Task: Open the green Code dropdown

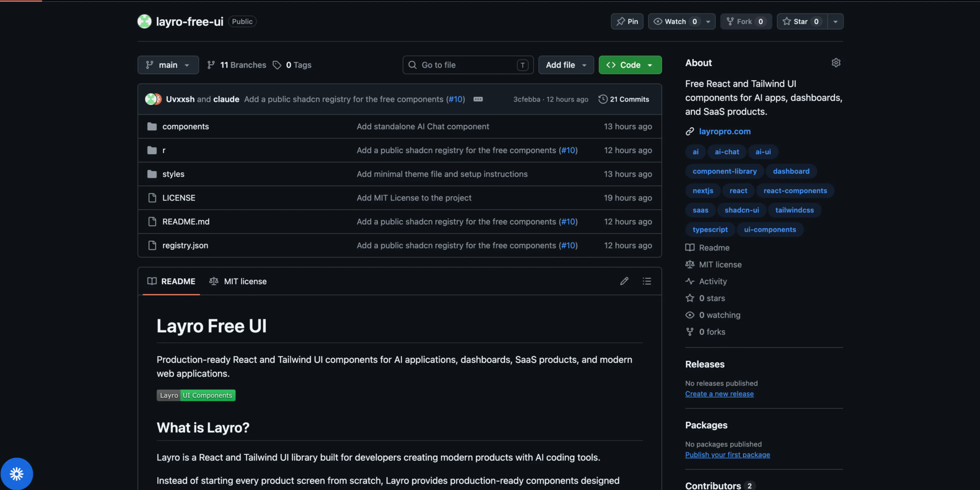Action: 630,65
